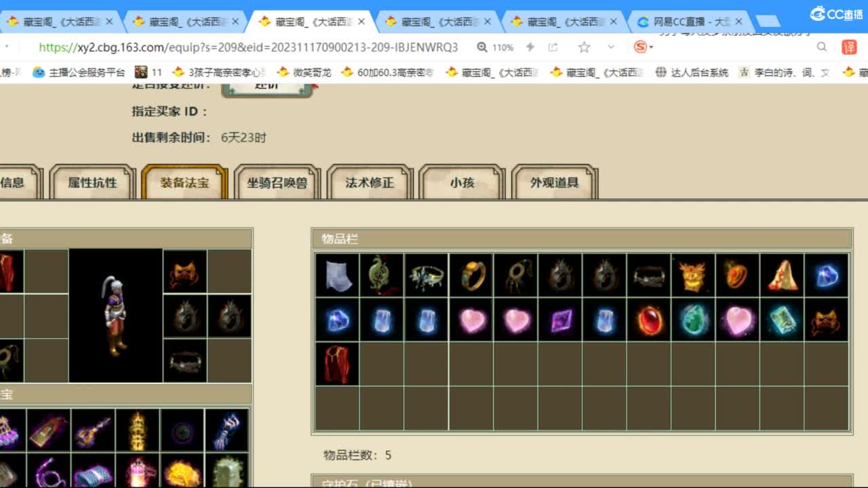Select the dark belt in the 物品栏 grid
The image size is (868, 488).
click(x=649, y=275)
